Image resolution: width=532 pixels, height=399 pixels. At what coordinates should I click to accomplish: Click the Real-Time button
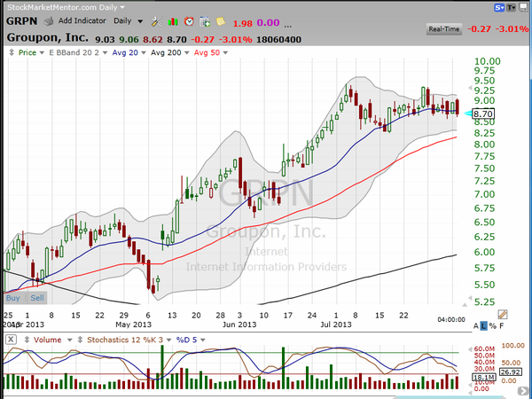pyautogui.click(x=444, y=29)
